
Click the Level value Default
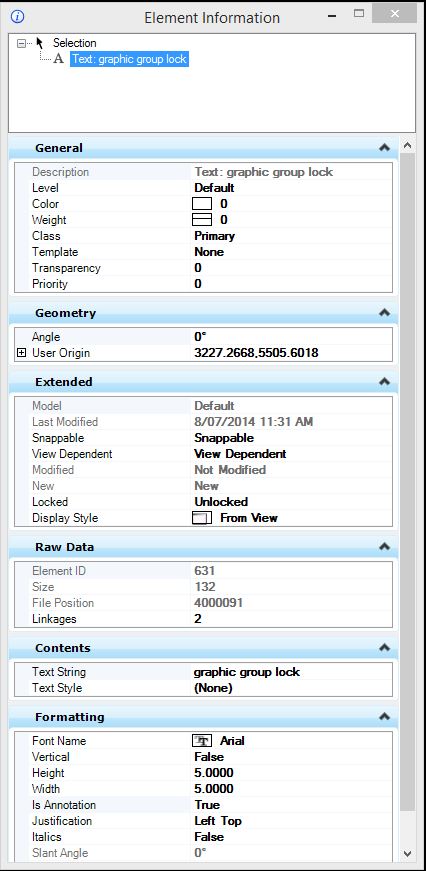[214, 188]
